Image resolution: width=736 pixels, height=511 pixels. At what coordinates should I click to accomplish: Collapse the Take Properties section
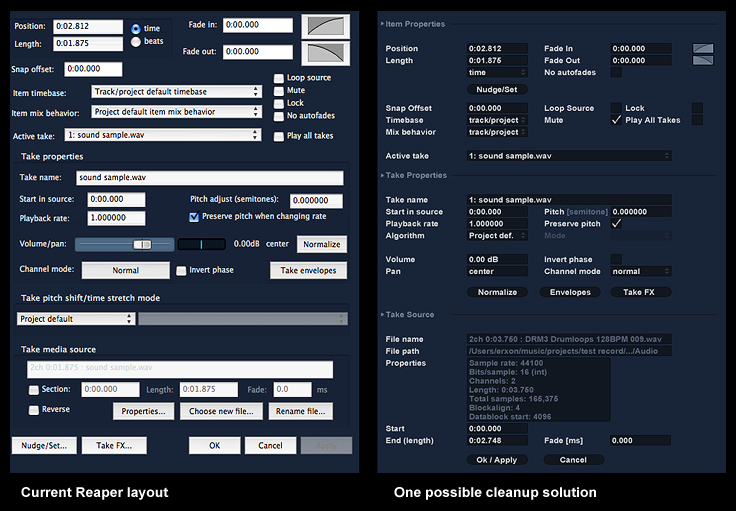(383, 175)
